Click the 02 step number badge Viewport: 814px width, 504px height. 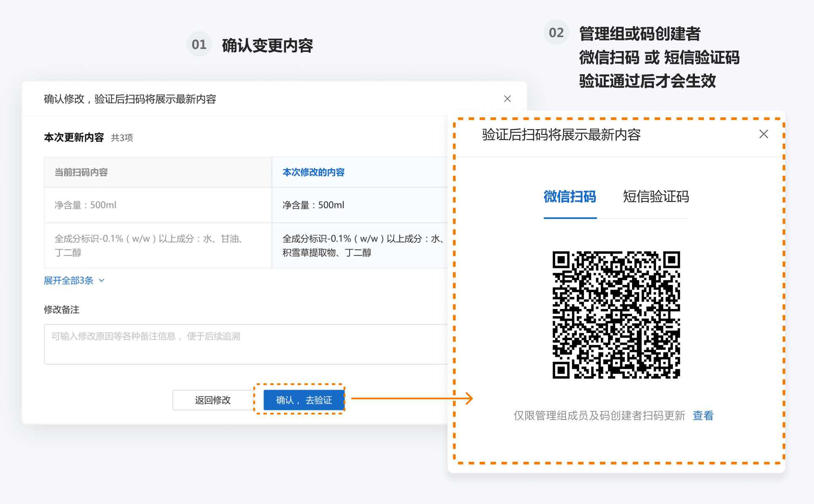click(x=556, y=33)
